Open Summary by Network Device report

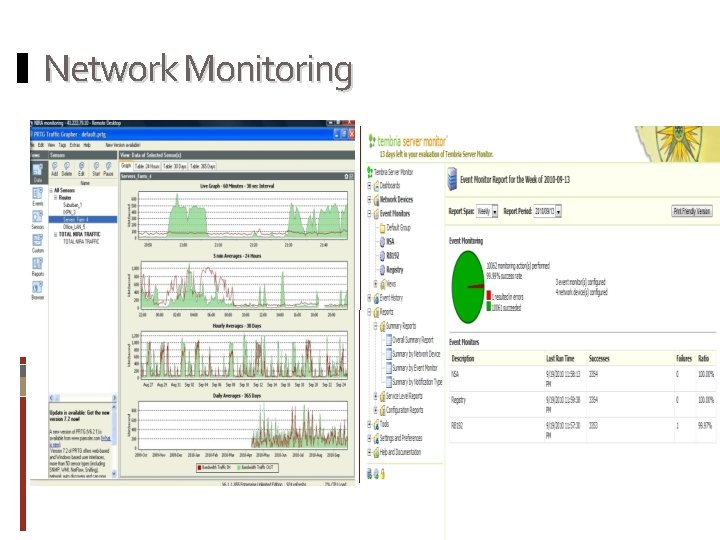416,354
